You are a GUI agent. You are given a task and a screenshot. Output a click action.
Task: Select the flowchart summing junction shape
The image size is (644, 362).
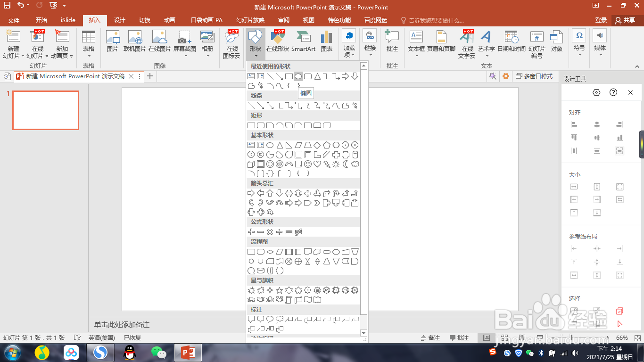point(289,261)
